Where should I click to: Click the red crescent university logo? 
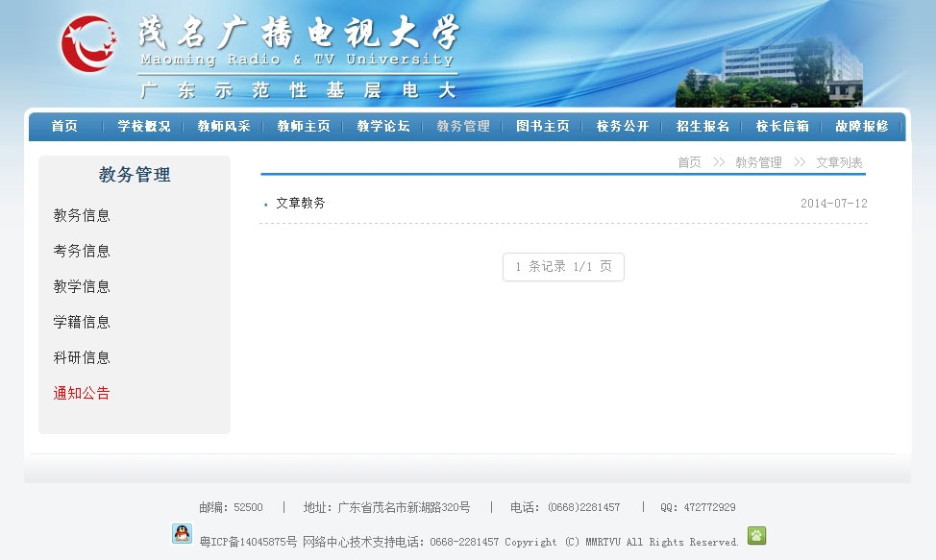(89, 43)
